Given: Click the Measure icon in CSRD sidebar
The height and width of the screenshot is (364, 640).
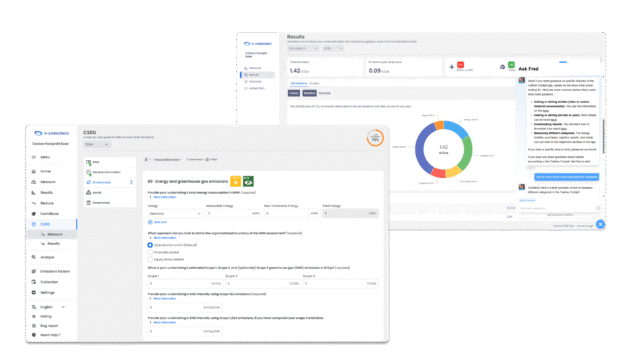Looking at the screenshot, I should coord(34,182).
